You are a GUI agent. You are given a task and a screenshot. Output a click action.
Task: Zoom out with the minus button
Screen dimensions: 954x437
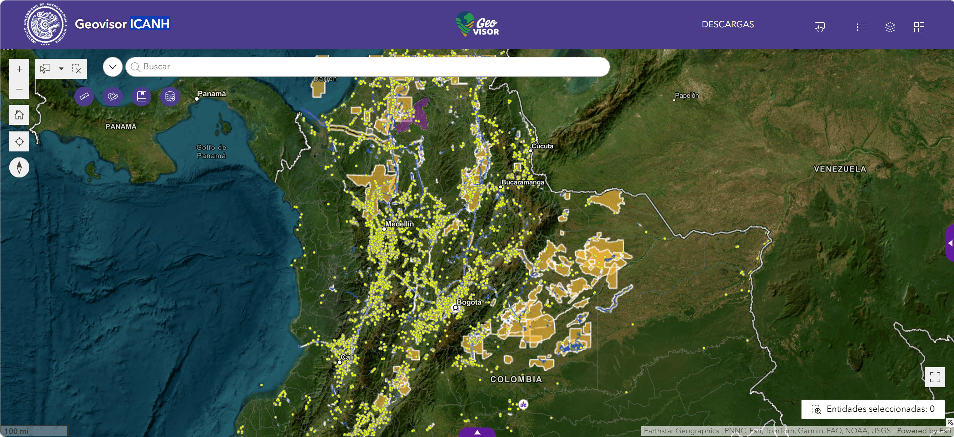point(19,89)
